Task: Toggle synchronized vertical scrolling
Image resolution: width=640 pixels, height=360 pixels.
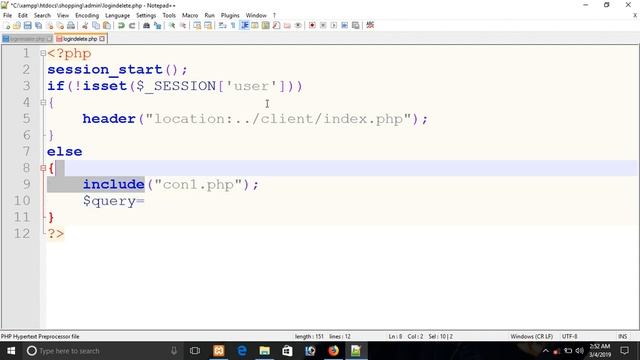Action: (x=197, y=25)
